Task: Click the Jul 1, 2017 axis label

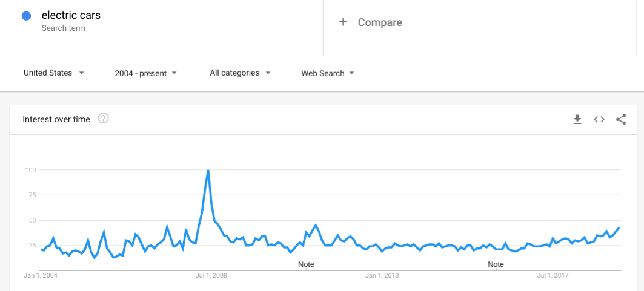Action: pos(553,276)
